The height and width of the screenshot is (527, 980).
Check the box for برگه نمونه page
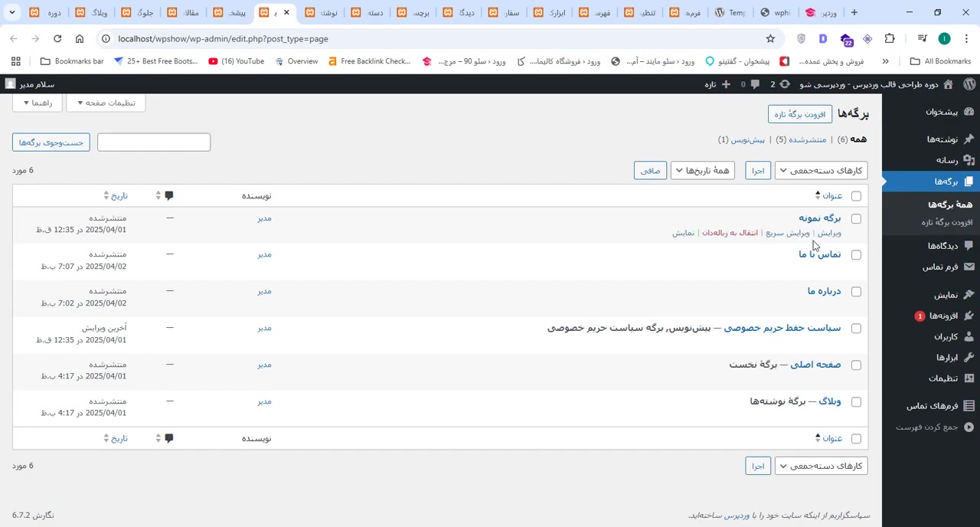click(x=856, y=219)
